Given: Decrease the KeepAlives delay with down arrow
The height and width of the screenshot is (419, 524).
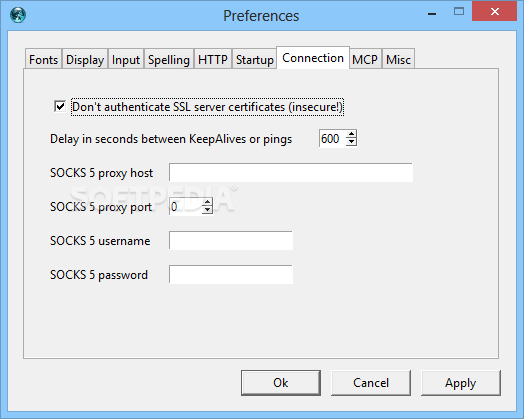Looking at the screenshot, I should tap(351, 142).
